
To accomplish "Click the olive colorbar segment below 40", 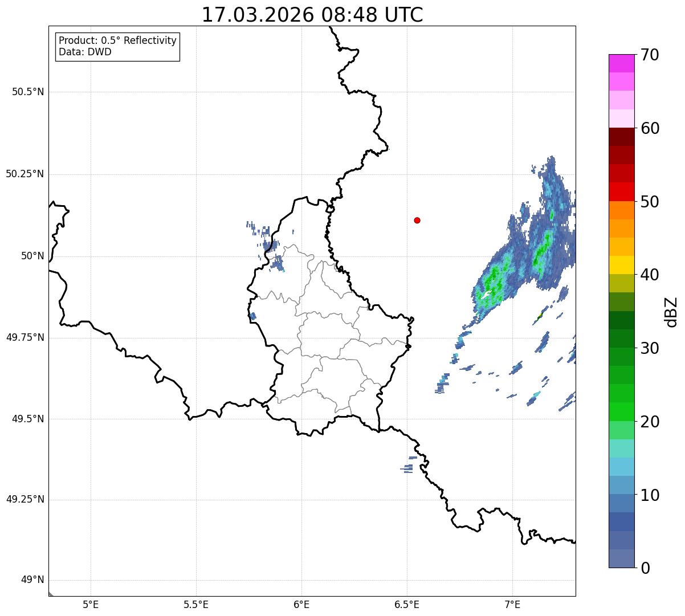I will tap(621, 283).
